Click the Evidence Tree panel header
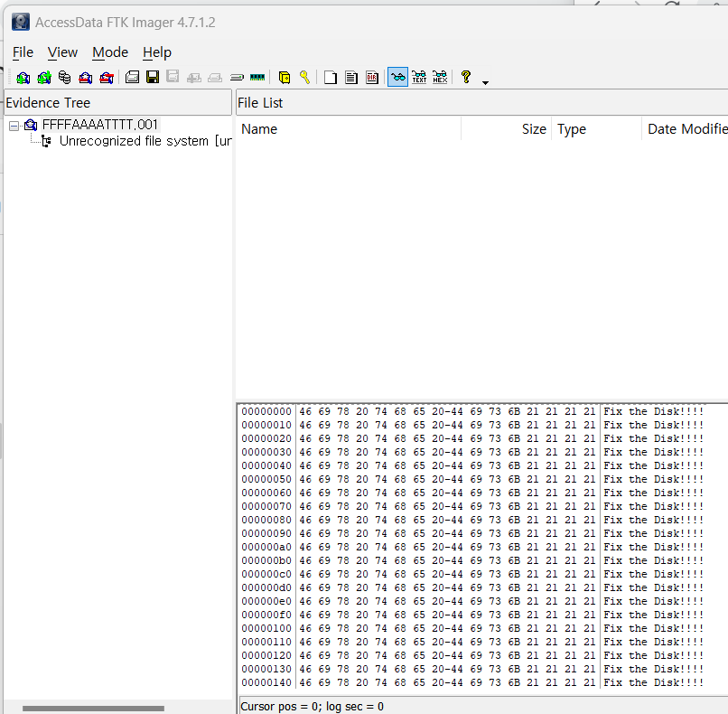Image resolution: width=728 pixels, height=714 pixels. [118, 103]
